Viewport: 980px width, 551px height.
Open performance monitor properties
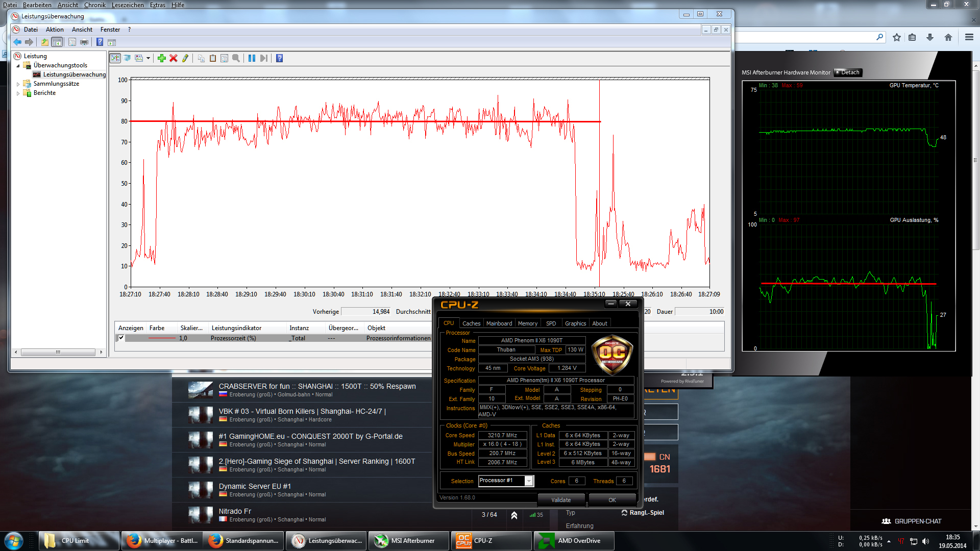(224, 58)
